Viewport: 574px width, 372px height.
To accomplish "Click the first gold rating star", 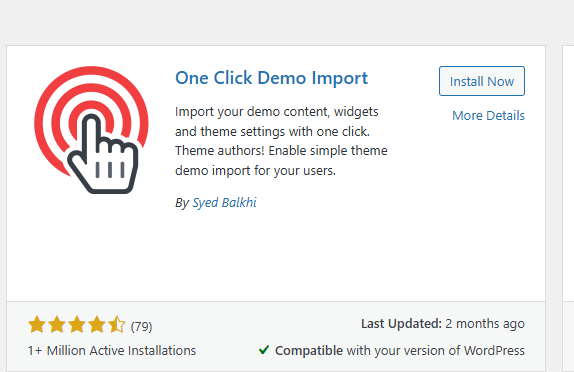I will [37, 325].
